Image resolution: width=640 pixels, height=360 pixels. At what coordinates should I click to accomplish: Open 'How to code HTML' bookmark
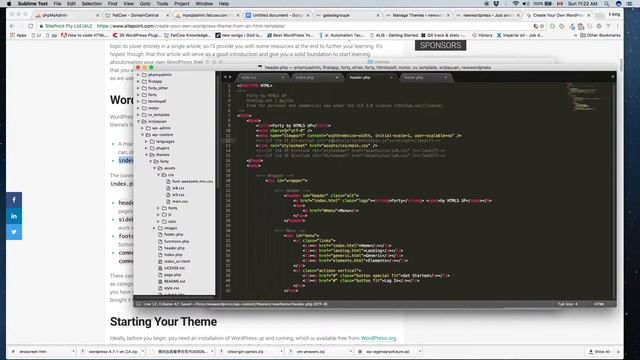pyautogui.click(x=84, y=36)
